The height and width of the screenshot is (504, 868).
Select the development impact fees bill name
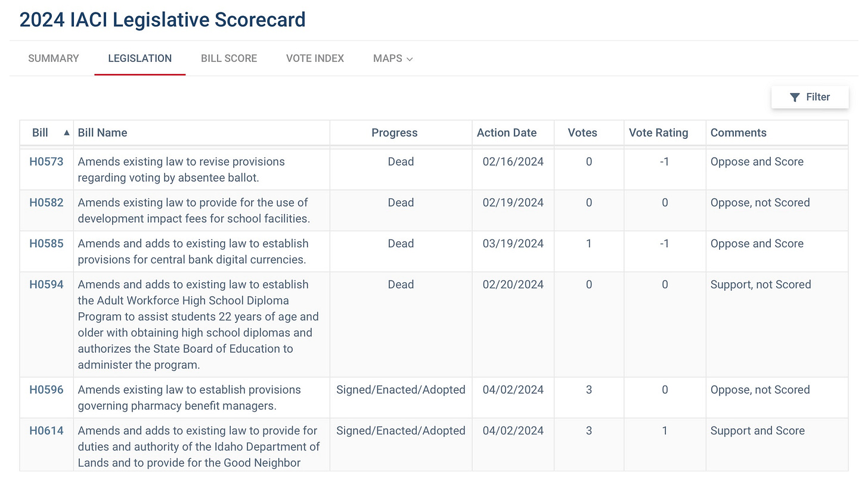[194, 211]
